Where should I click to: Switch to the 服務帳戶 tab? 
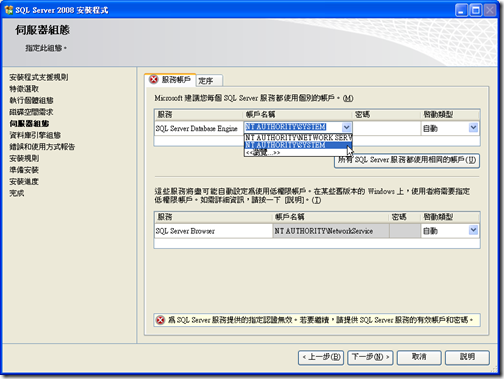coord(171,80)
